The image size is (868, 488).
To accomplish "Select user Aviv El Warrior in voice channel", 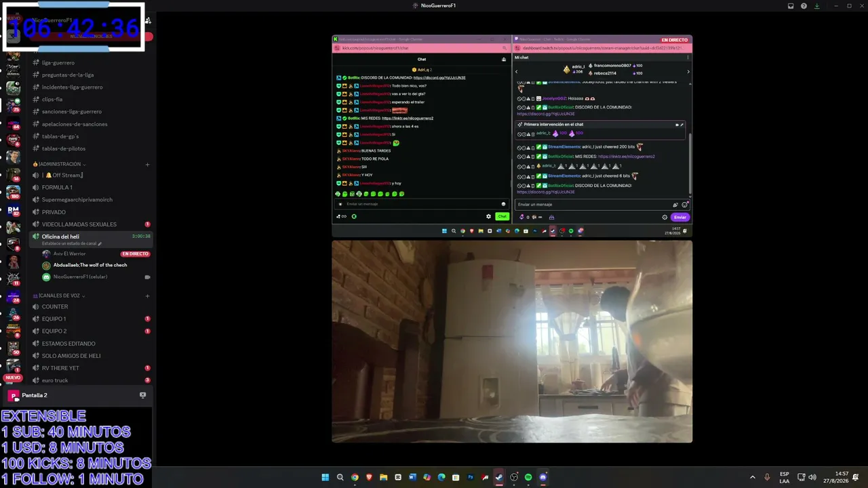I will point(69,253).
